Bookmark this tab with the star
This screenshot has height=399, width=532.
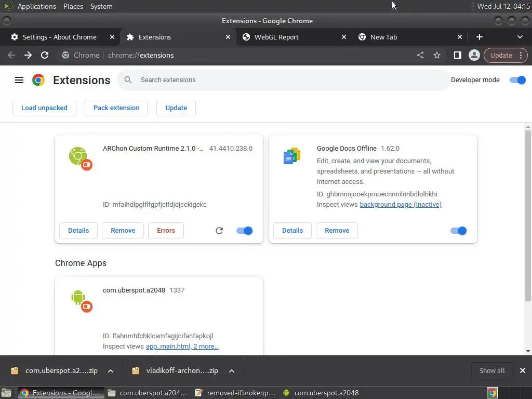click(436, 55)
